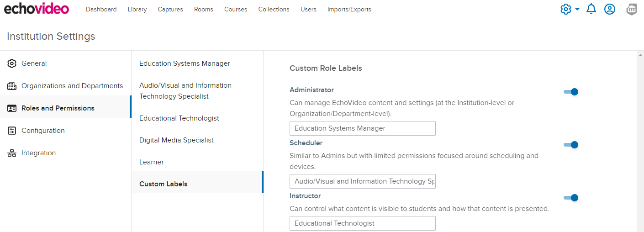Click the Configuration sliders icon
The image size is (644, 232).
pos(12,131)
